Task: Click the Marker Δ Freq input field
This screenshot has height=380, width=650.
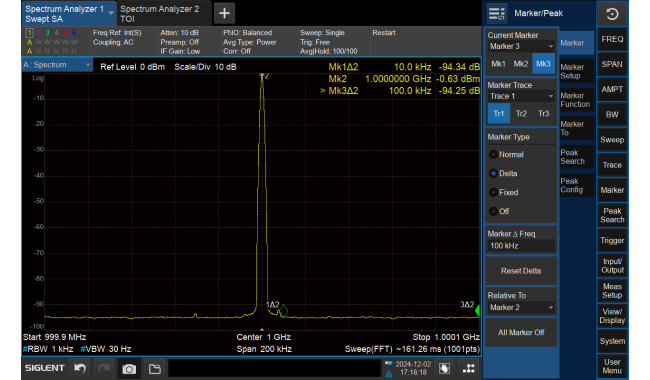Action: [521, 246]
